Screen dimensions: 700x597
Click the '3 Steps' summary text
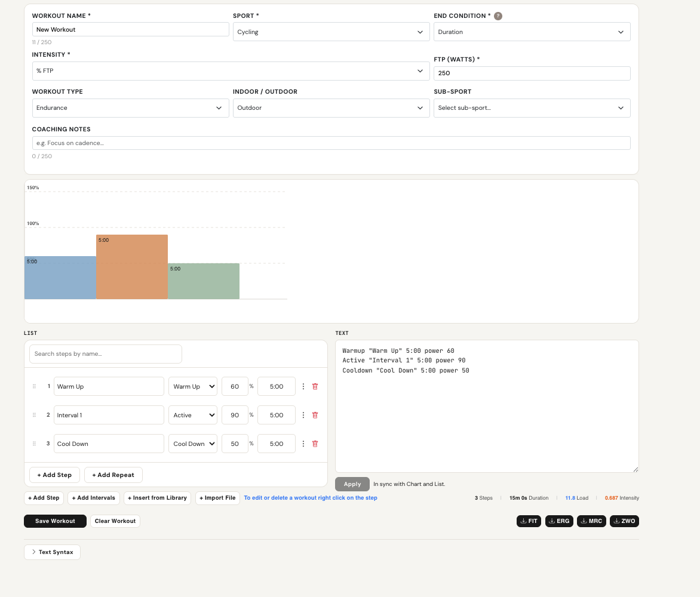pos(483,498)
